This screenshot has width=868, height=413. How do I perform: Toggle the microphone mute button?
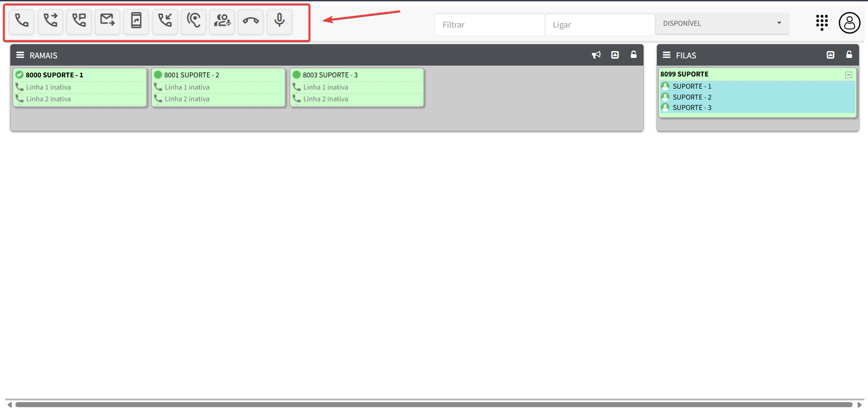coord(279,21)
